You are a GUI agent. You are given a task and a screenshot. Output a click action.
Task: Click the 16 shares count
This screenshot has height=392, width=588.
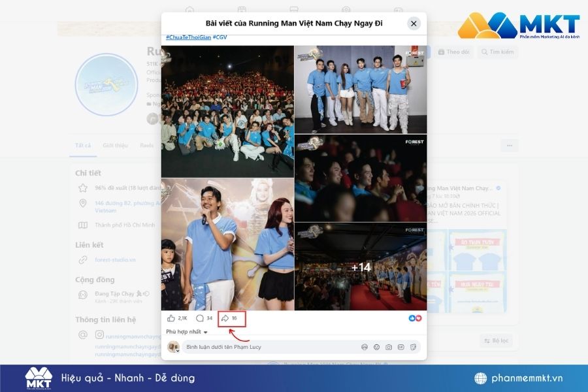[235, 318]
